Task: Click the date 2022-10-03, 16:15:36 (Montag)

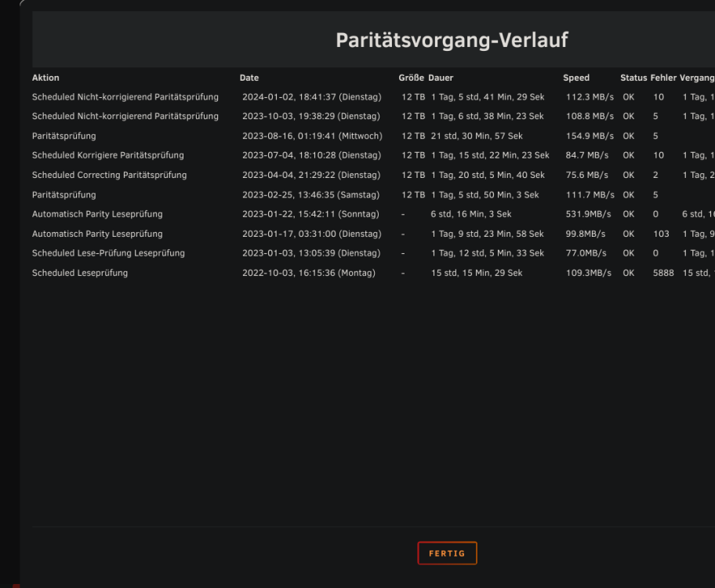Action: (309, 273)
